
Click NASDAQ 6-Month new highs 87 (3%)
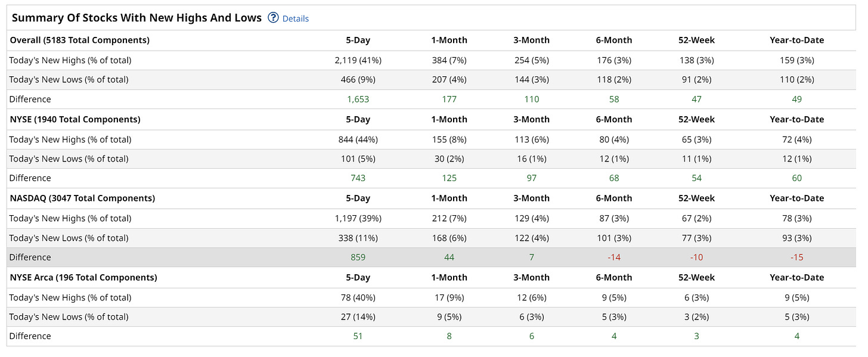(x=614, y=219)
